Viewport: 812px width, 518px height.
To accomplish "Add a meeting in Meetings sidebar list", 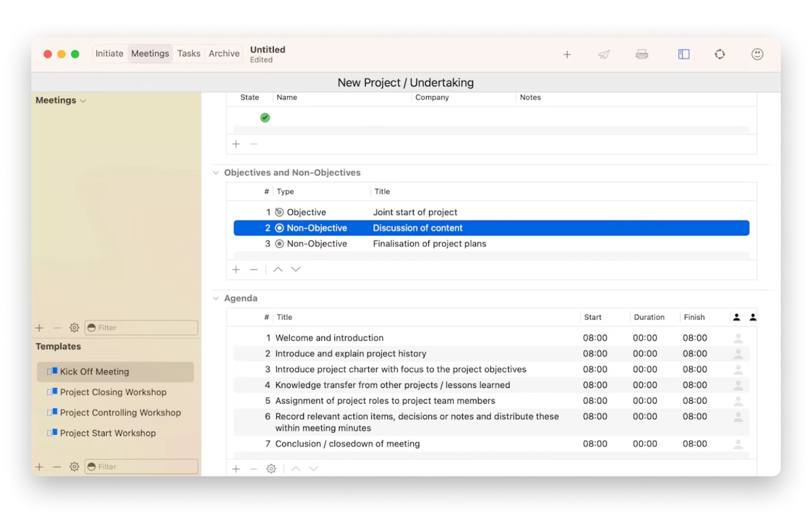I will [x=39, y=328].
